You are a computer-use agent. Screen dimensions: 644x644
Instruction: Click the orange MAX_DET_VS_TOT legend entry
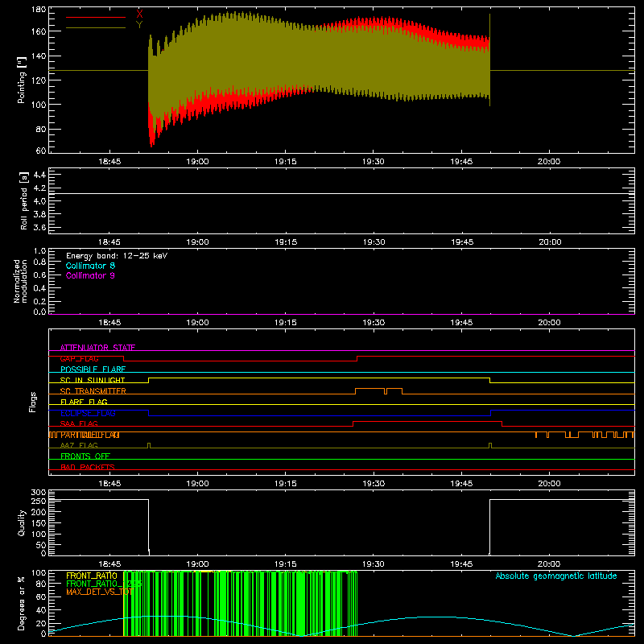99,592
